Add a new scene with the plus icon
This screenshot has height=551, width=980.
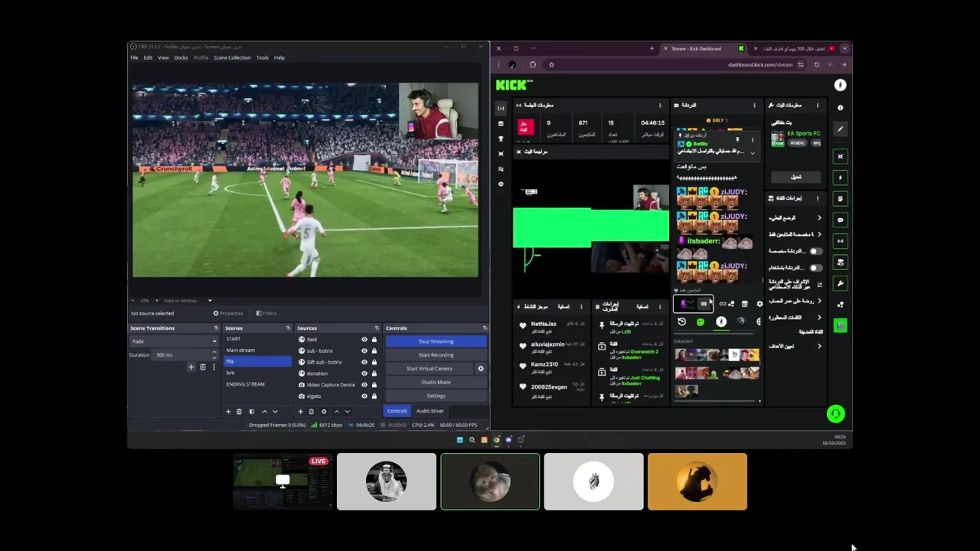[x=228, y=412]
